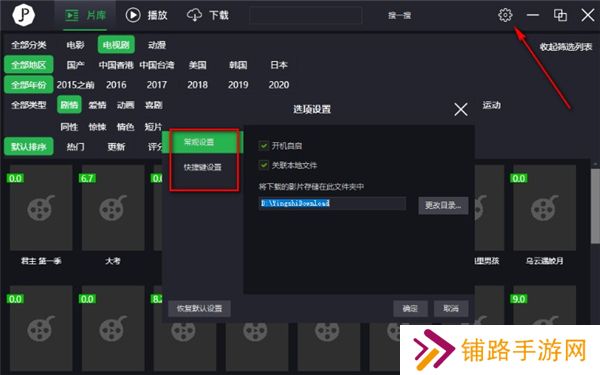Viewport: 600px width, 375px height.
Task: Click the round app logo icon
Action: click(x=23, y=15)
